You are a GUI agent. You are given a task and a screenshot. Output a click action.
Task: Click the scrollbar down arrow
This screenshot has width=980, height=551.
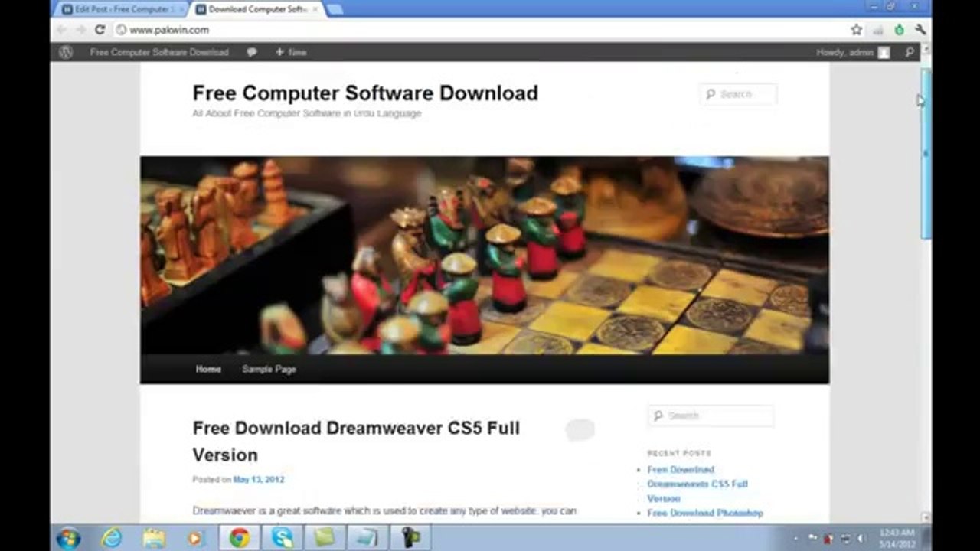926,517
